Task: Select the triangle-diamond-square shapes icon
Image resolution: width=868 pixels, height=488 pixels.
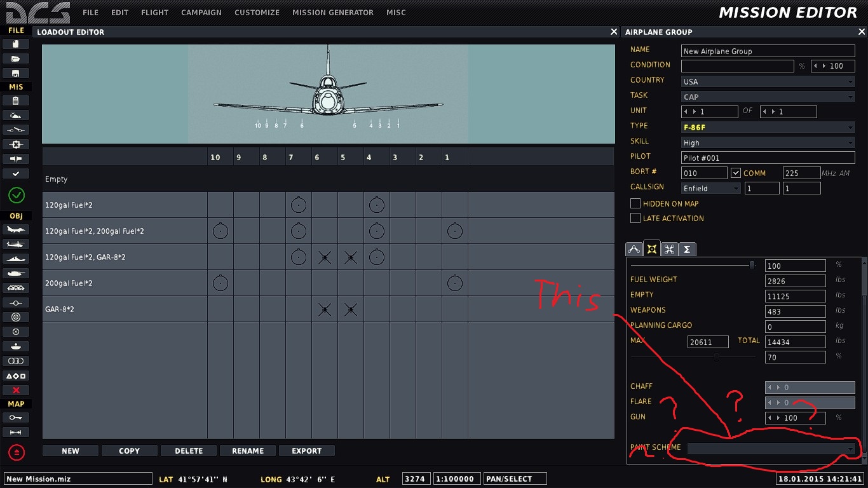Action: click(16, 376)
